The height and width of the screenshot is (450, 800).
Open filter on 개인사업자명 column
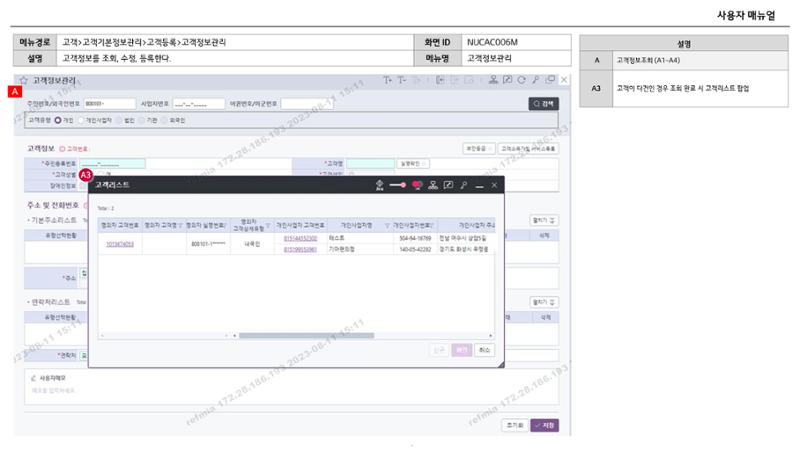[x=387, y=225]
